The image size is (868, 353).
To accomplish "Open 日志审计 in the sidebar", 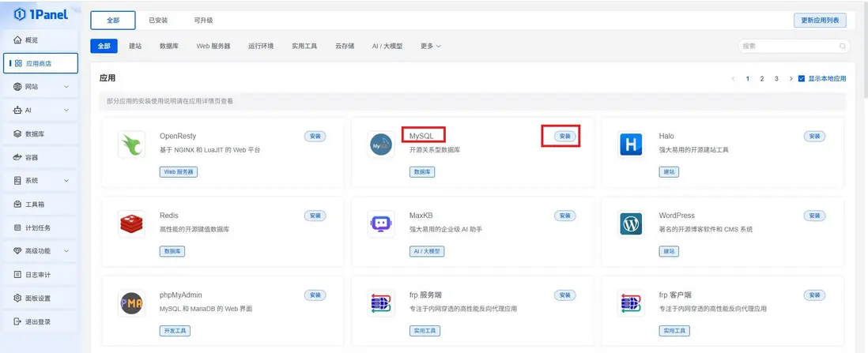I will (40, 275).
